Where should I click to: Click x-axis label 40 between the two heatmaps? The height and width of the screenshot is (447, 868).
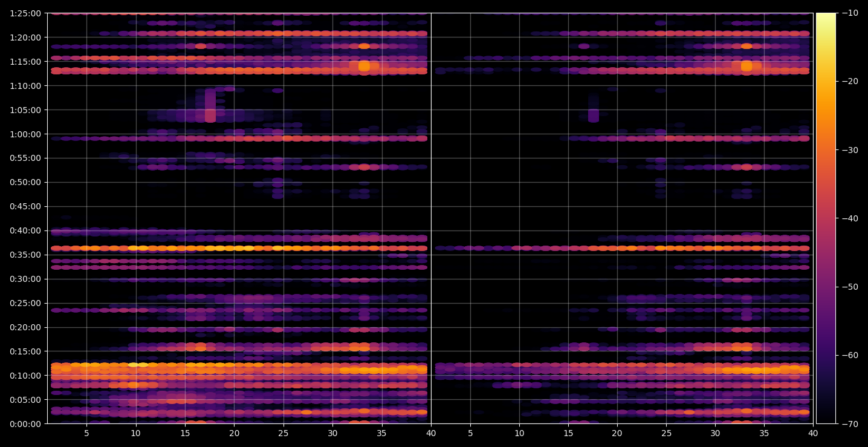(431, 433)
